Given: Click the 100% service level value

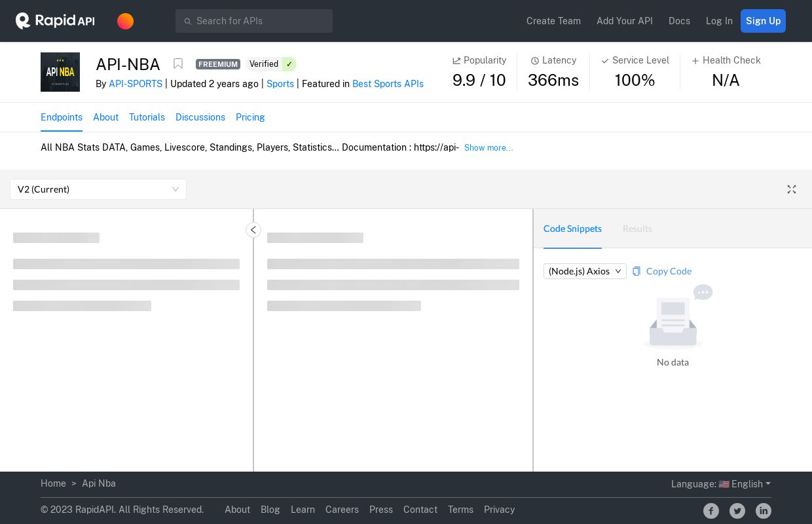Looking at the screenshot, I should click(635, 80).
